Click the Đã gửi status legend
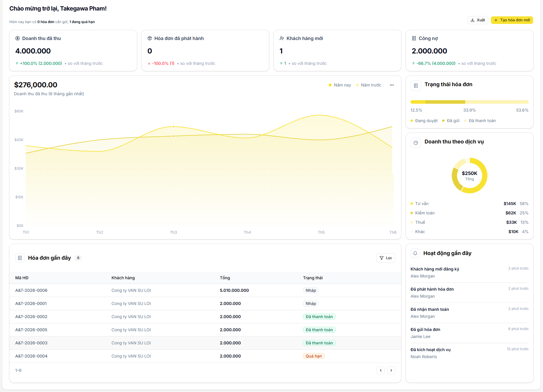This screenshot has height=392, width=543. click(451, 121)
